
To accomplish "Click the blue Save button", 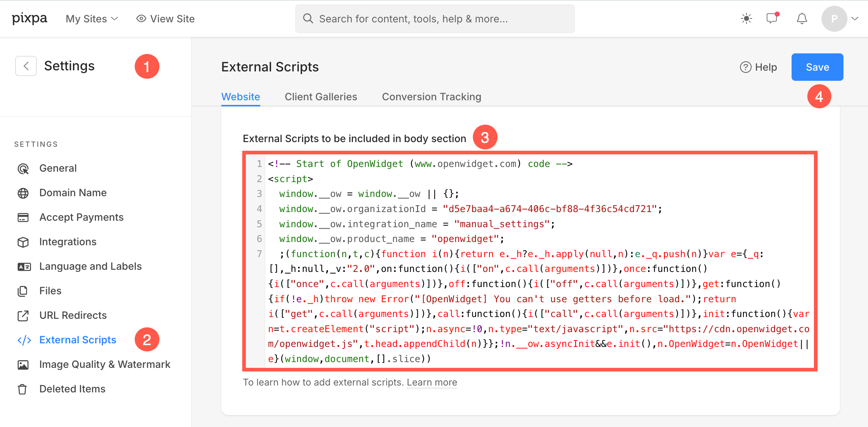I will pos(817,67).
